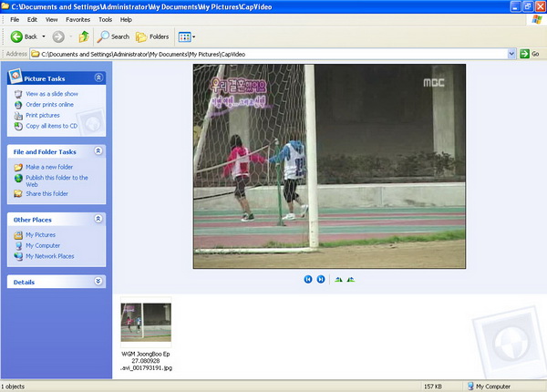The width and height of the screenshot is (547, 392).
Task: Open the Views dropdown button
Action: tap(187, 36)
